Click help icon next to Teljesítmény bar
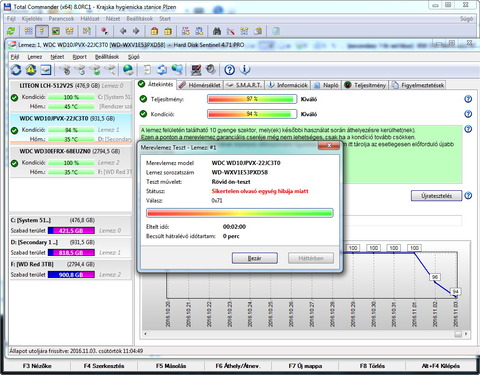Viewport: 480px width, 375px height. (x=468, y=99)
